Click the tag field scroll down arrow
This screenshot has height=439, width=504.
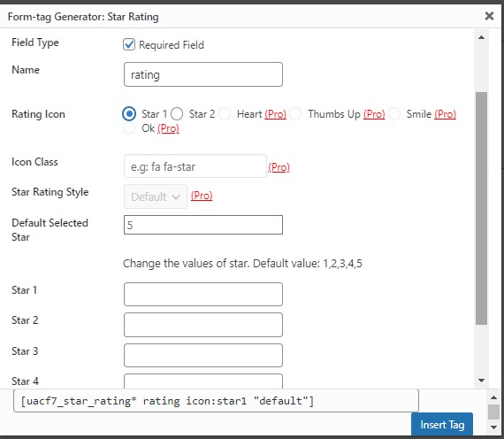click(493, 427)
